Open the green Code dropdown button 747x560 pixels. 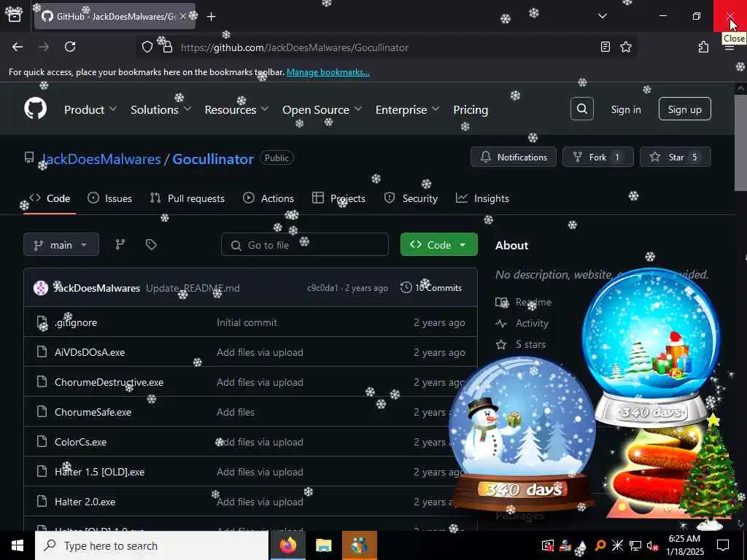pyautogui.click(x=438, y=245)
